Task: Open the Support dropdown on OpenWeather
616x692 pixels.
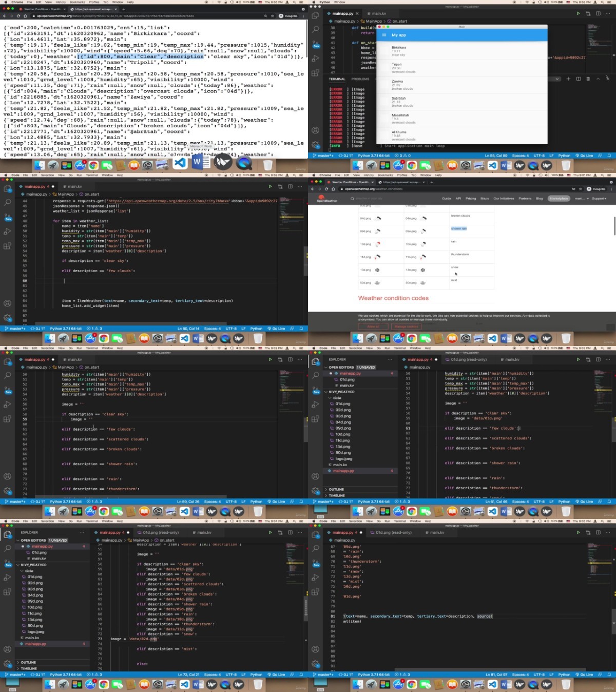Action: [x=599, y=198]
